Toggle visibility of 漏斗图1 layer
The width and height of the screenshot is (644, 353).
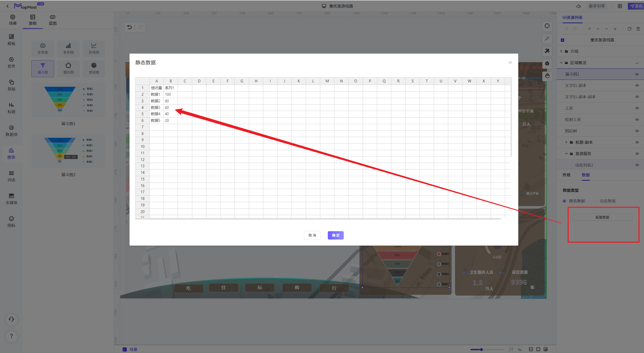637,74
